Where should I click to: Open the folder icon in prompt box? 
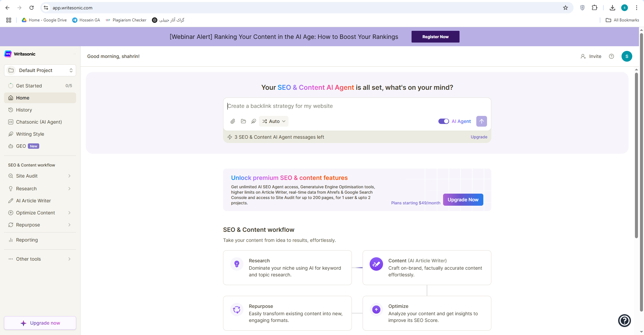pyautogui.click(x=244, y=121)
